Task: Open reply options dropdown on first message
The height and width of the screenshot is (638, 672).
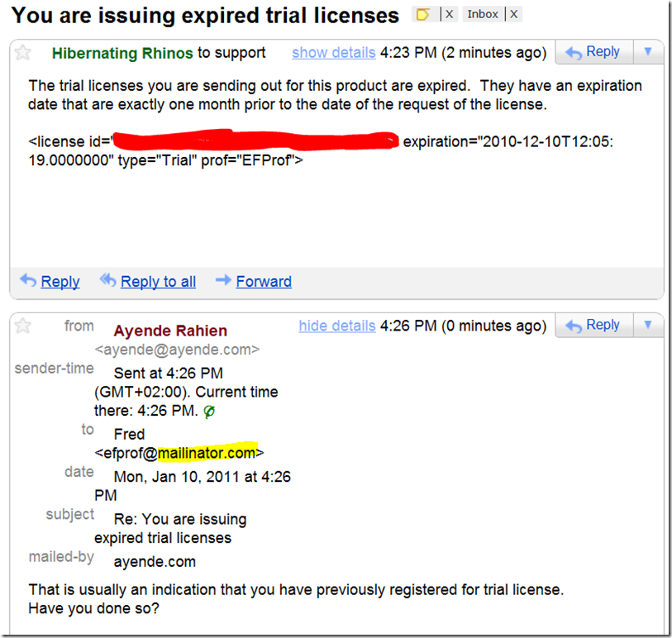Action: 648,52
